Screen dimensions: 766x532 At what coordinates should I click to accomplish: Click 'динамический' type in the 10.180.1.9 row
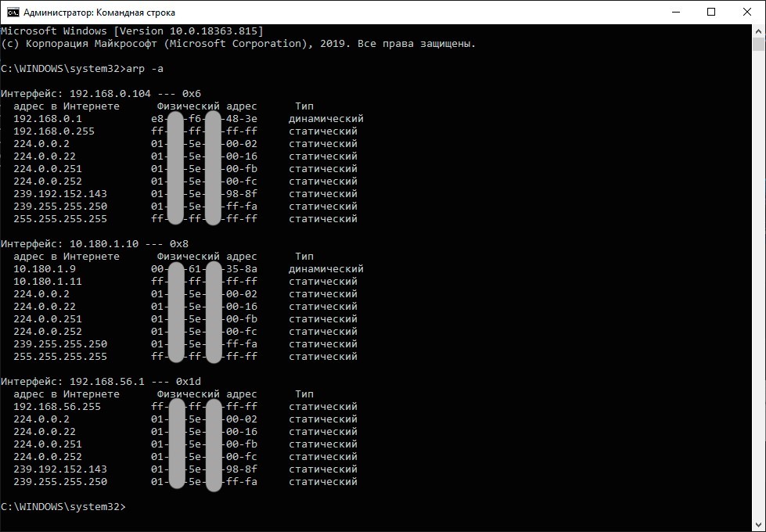(x=325, y=269)
